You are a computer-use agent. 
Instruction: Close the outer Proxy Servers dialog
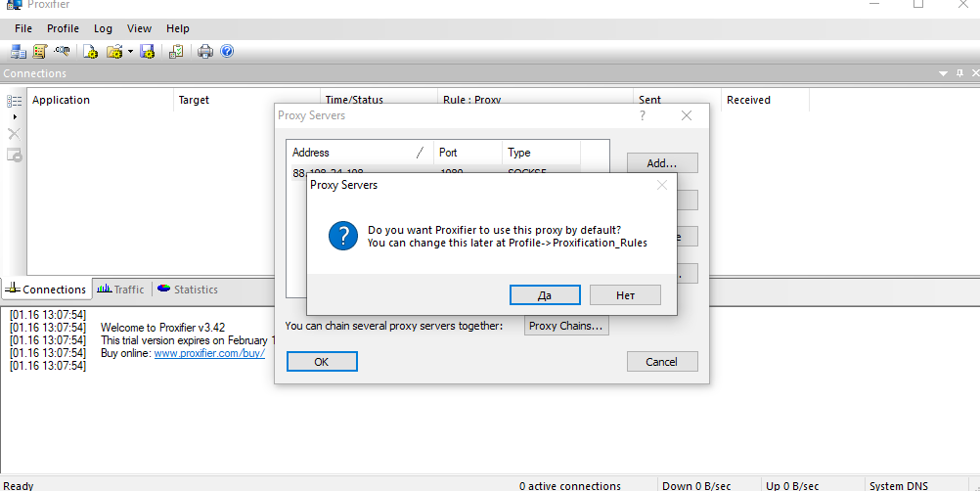tap(687, 115)
